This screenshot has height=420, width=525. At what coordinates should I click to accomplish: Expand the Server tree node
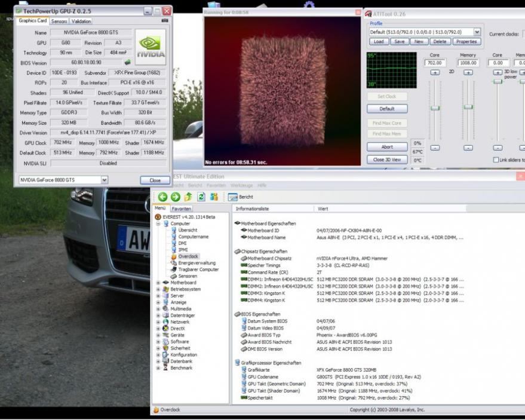pyautogui.click(x=158, y=296)
